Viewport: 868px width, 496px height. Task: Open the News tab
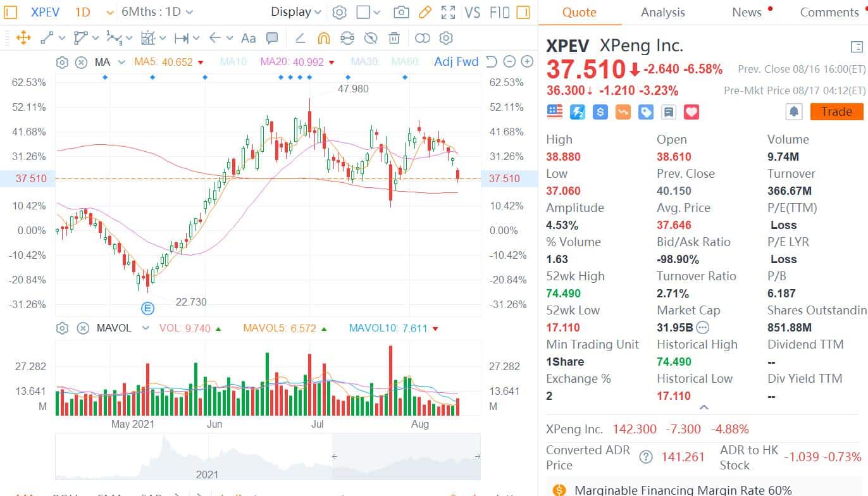point(747,12)
